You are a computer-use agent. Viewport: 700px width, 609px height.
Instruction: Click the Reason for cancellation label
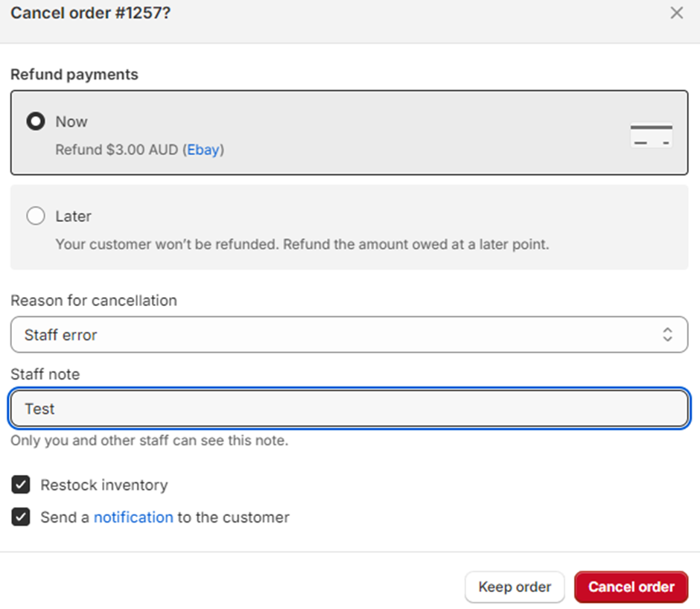tap(94, 301)
